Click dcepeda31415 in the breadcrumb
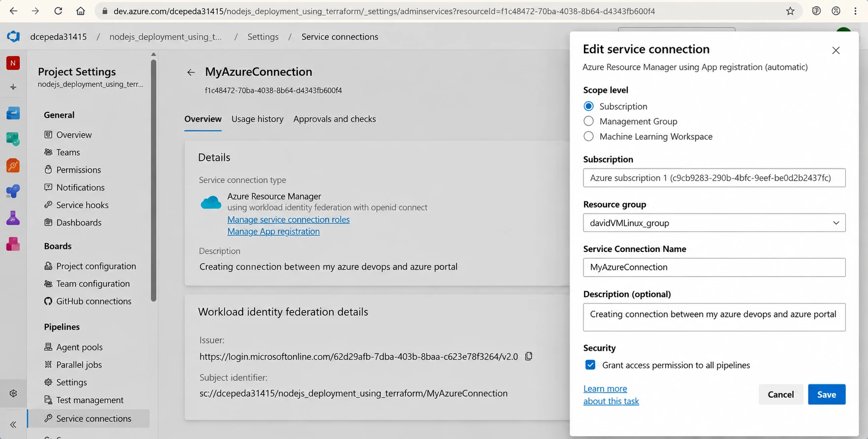 [x=59, y=36]
